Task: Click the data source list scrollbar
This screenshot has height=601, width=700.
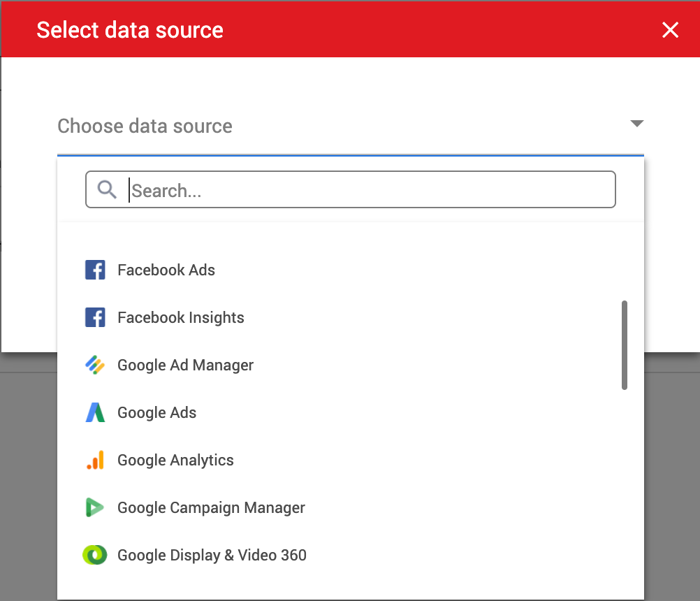Action: coord(625,345)
